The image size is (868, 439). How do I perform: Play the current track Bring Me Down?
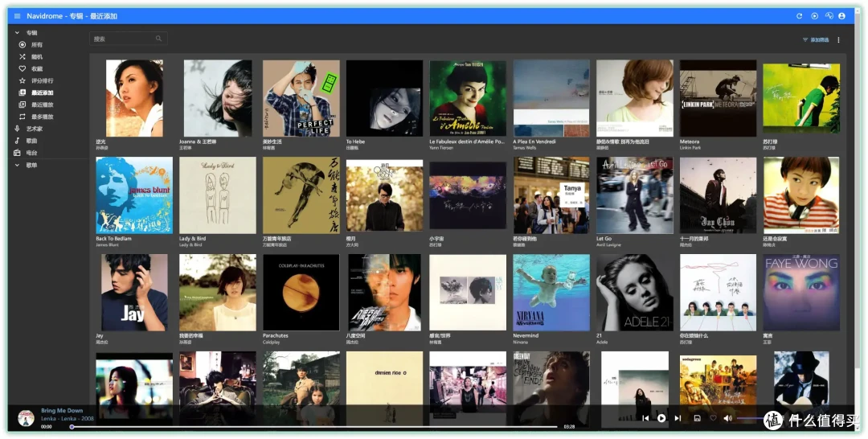point(661,419)
